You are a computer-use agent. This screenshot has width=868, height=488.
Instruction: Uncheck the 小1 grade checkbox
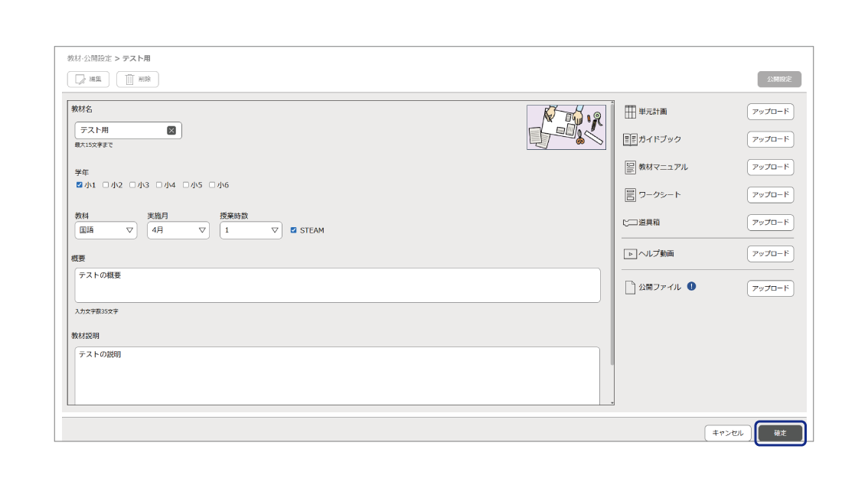point(80,185)
